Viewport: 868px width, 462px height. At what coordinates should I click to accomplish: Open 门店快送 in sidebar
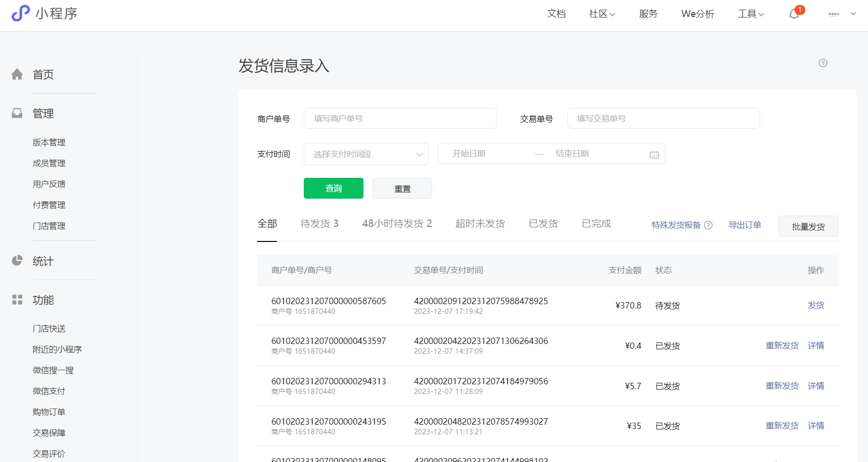[x=49, y=328]
